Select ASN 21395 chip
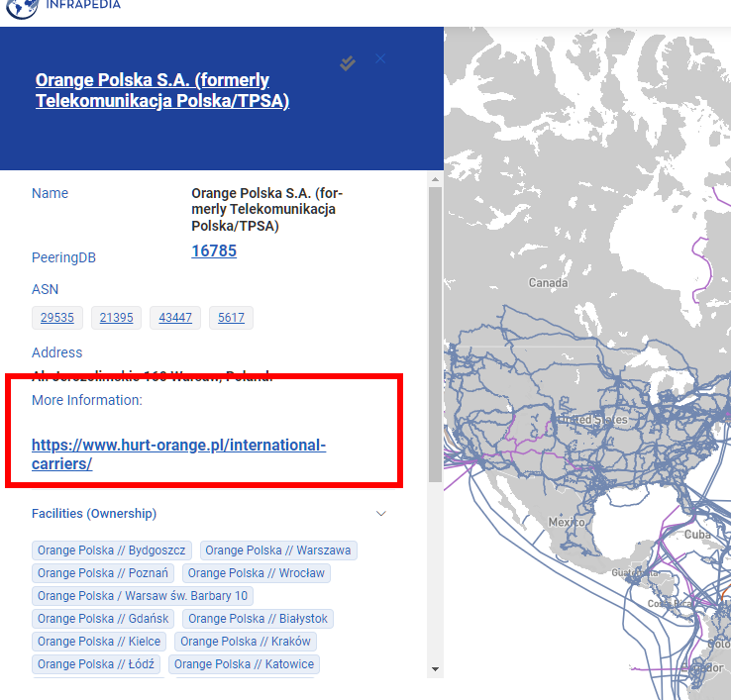This screenshot has width=731, height=700. click(x=116, y=318)
